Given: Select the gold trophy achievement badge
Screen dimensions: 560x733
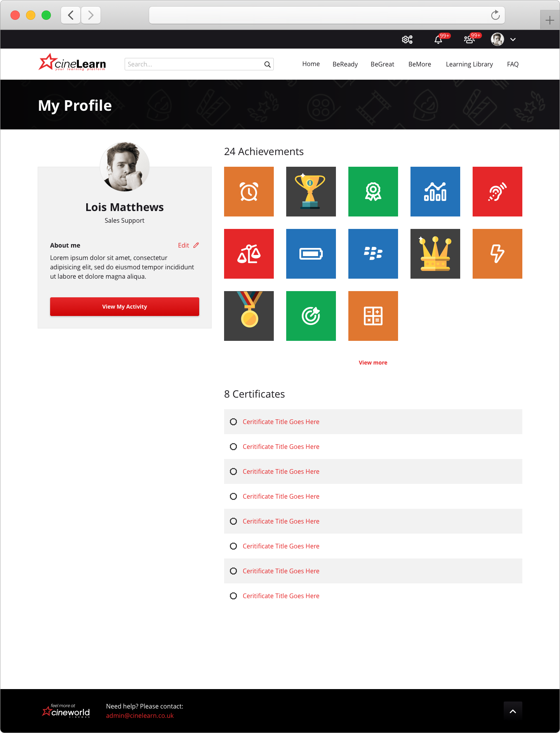Looking at the screenshot, I should [311, 192].
